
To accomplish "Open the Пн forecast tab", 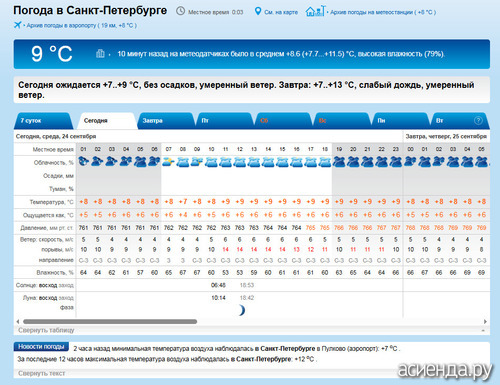I will tap(400, 121).
